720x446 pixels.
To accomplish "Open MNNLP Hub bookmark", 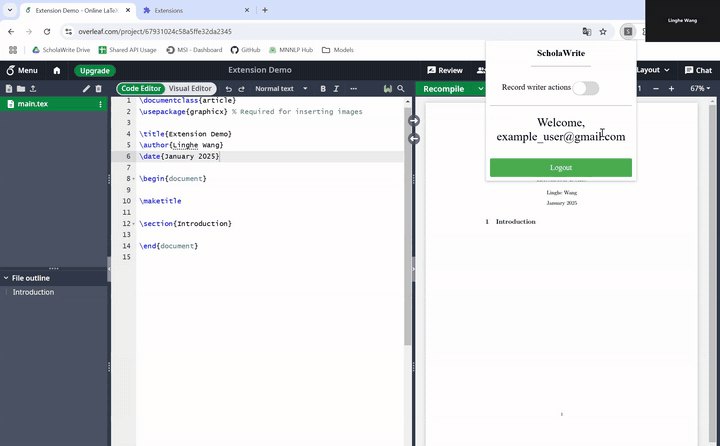I will click(291, 50).
